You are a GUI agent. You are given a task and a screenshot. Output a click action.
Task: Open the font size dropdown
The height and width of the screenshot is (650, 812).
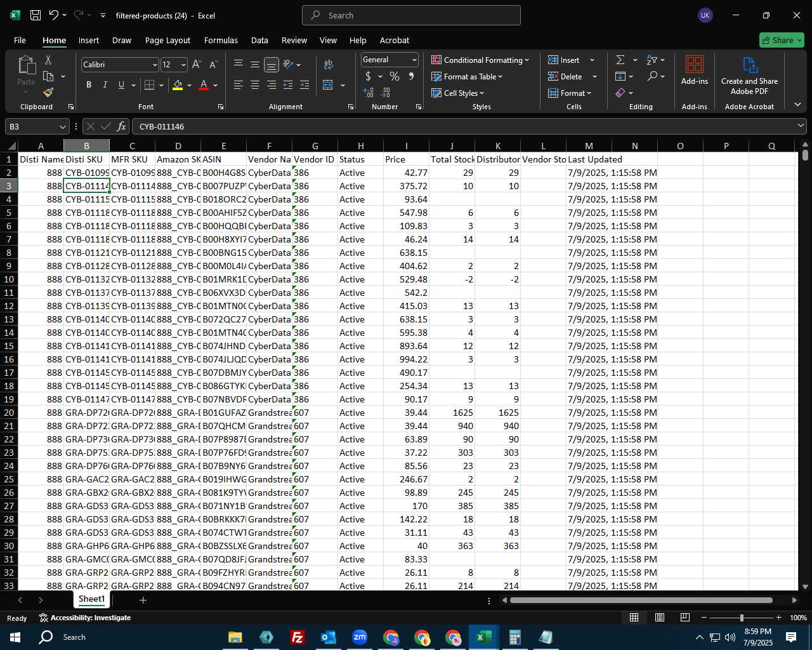(x=183, y=65)
